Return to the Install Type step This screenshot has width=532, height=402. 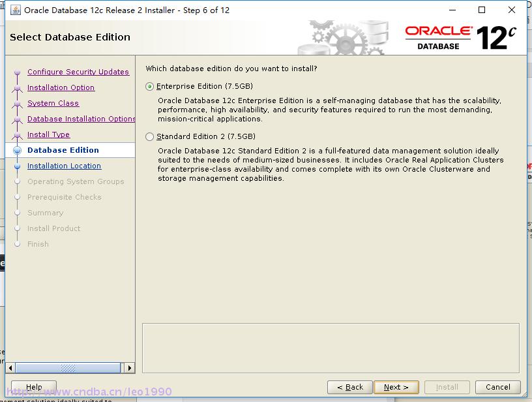[48, 134]
